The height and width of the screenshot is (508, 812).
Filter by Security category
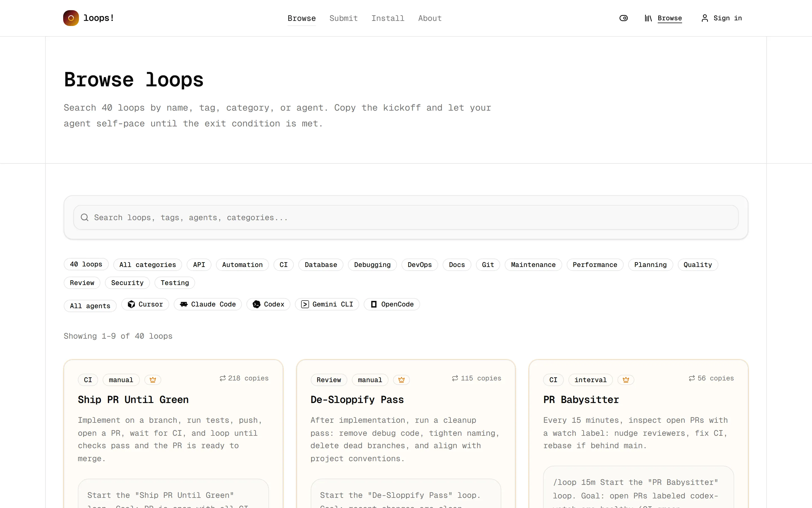click(x=127, y=283)
